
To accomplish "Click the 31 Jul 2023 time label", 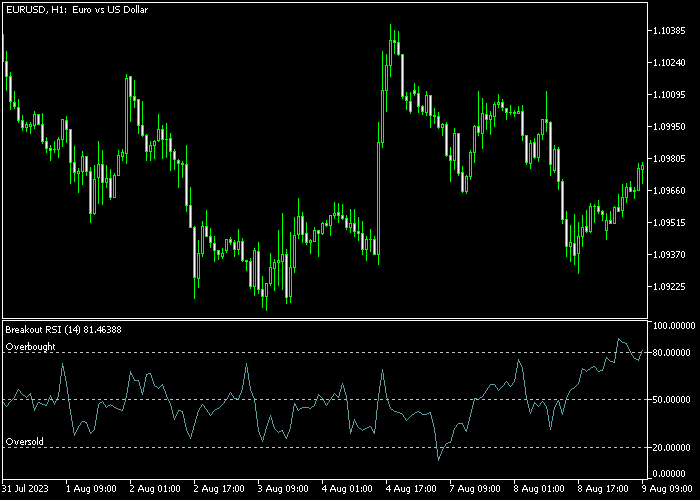I will (25, 488).
